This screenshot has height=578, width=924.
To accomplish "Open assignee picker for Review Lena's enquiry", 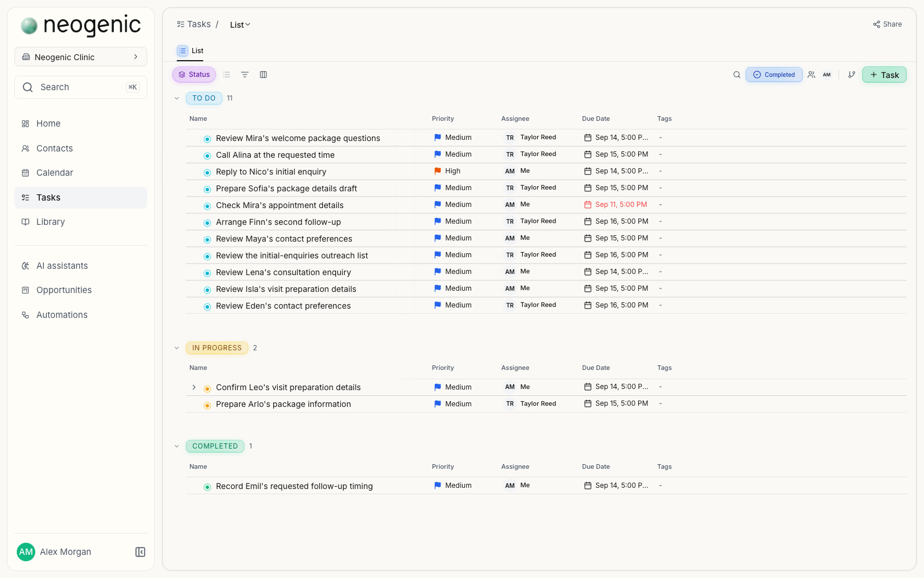I will (517, 272).
